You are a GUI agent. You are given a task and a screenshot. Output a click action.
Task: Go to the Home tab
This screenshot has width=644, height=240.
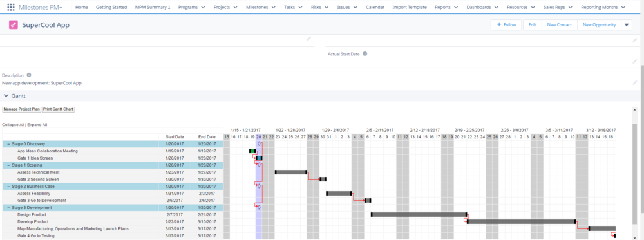pos(82,7)
